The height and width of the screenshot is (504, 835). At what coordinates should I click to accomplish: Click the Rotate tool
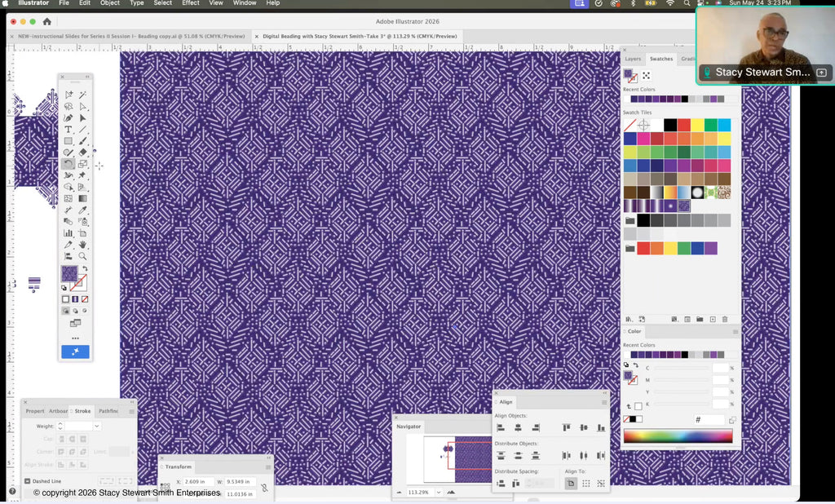click(68, 164)
